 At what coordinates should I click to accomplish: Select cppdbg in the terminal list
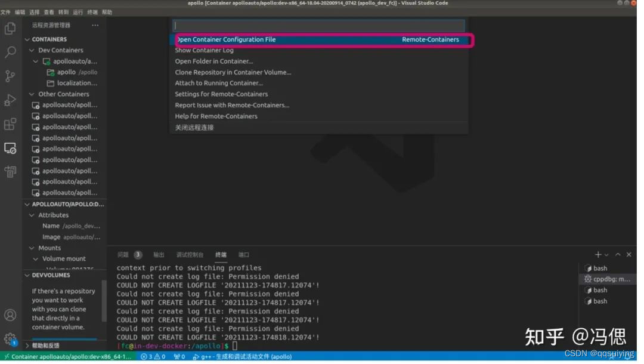point(608,279)
